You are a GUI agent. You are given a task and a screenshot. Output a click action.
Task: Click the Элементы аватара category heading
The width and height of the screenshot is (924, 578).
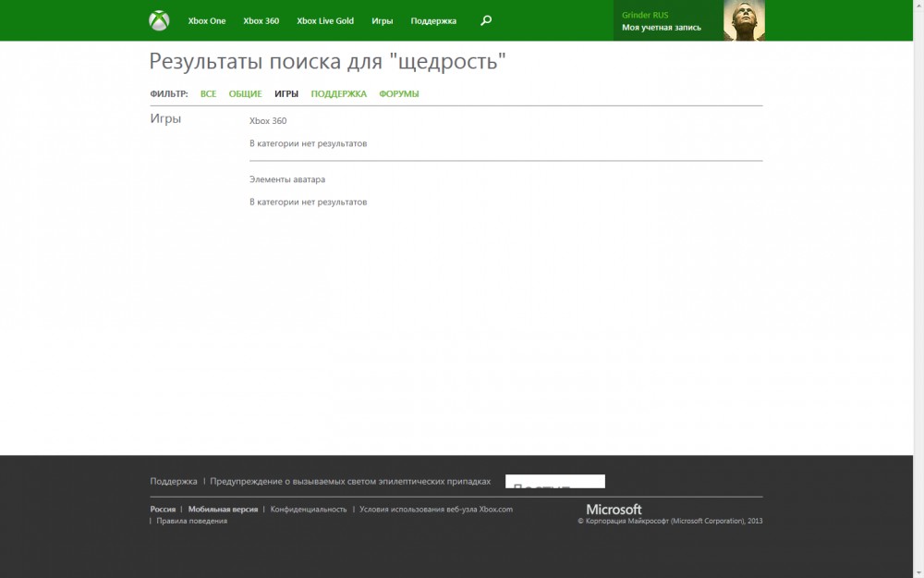tap(287, 179)
